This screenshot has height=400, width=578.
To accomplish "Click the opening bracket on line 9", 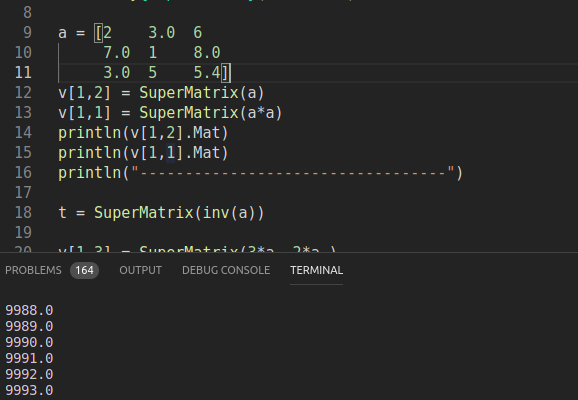I will 98,33.
